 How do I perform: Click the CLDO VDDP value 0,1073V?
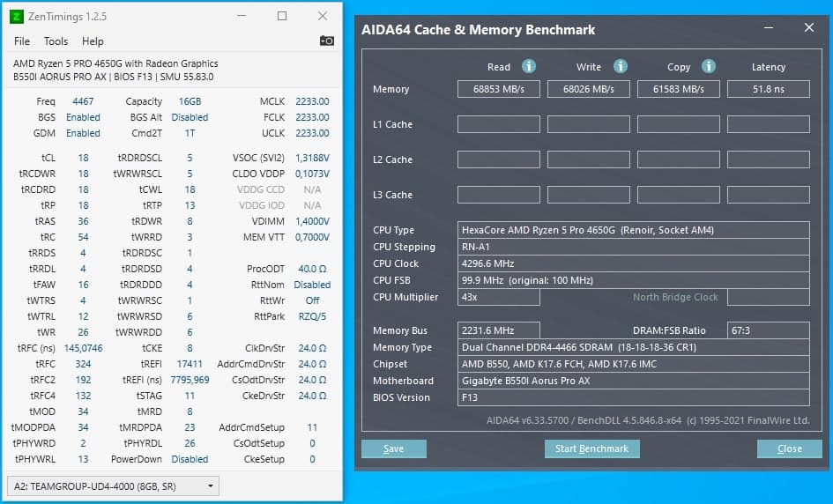(x=312, y=174)
